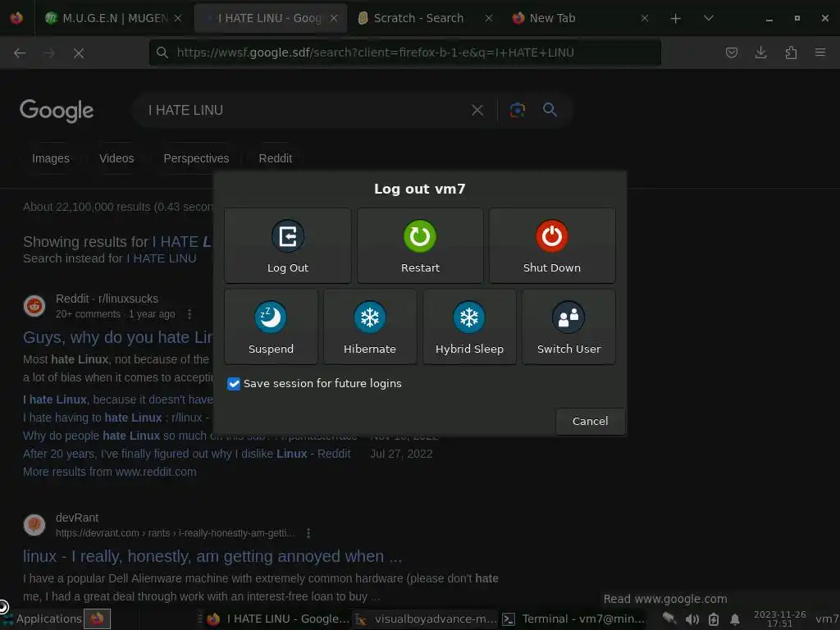This screenshot has width=840, height=630.
Task: Click the Google search text field
Action: pos(305,111)
